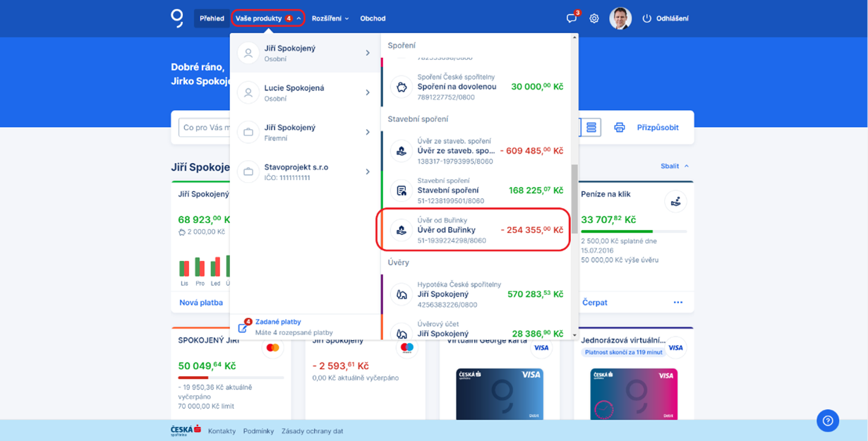The height and width of the screenshot is (441, 868).
Task: Open the help question mark button
Action: click(828, 421)
